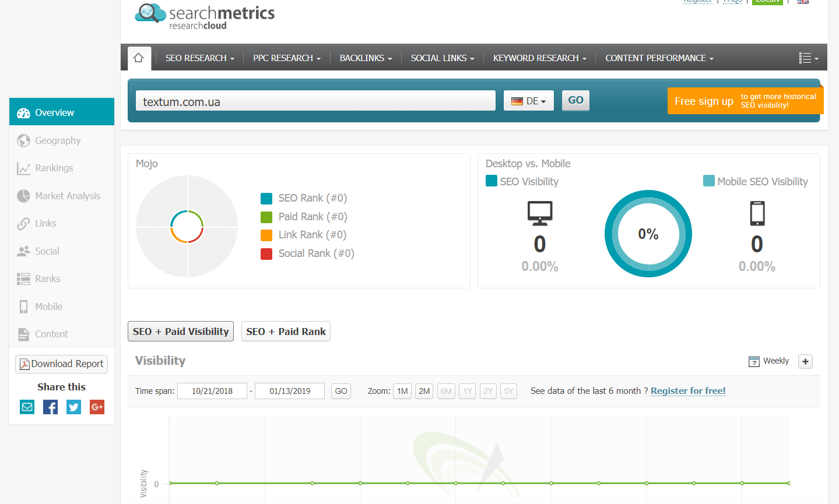Expand the SOCIAL LINKS menu

[443, 58]
